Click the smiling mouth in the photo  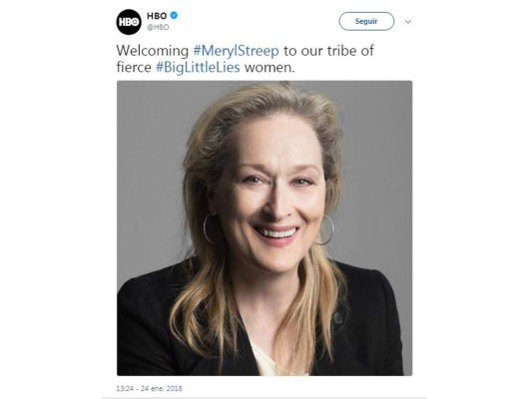point(276,233)
